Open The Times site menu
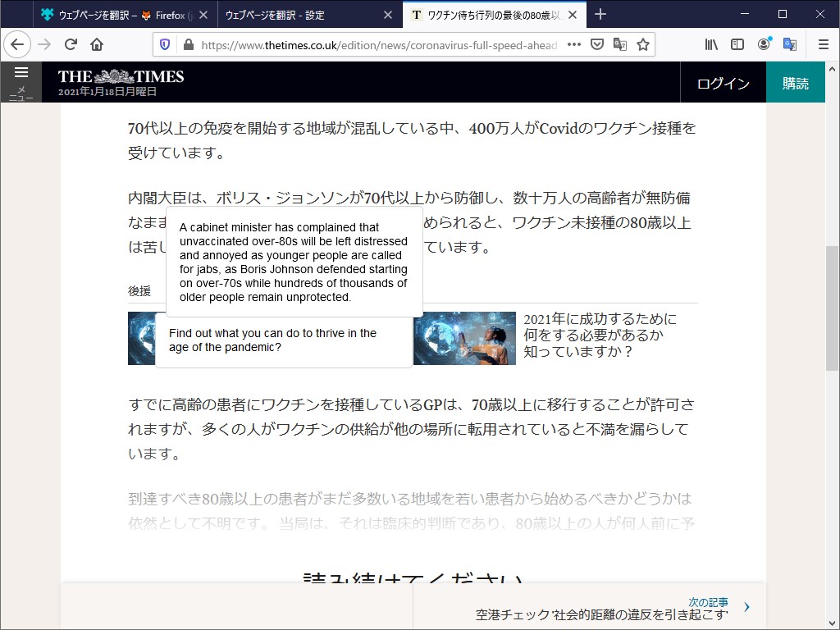The width and height of the screenshot is (840, 630). tap(21, 72)
